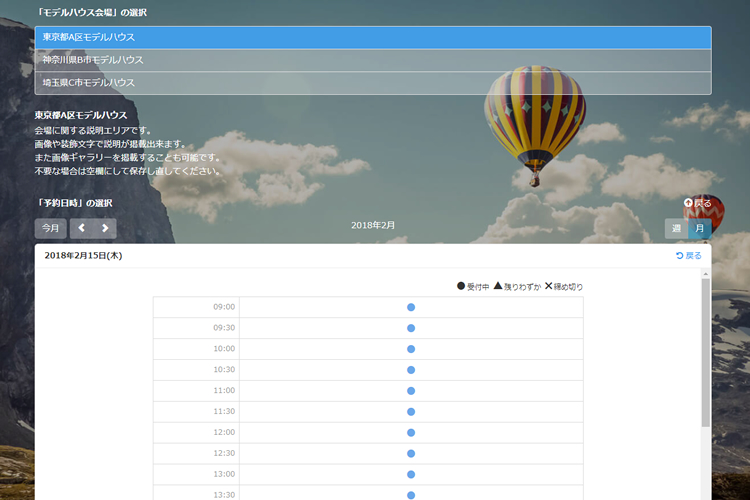Select the 09:00 available slot dot

[411, 307]
